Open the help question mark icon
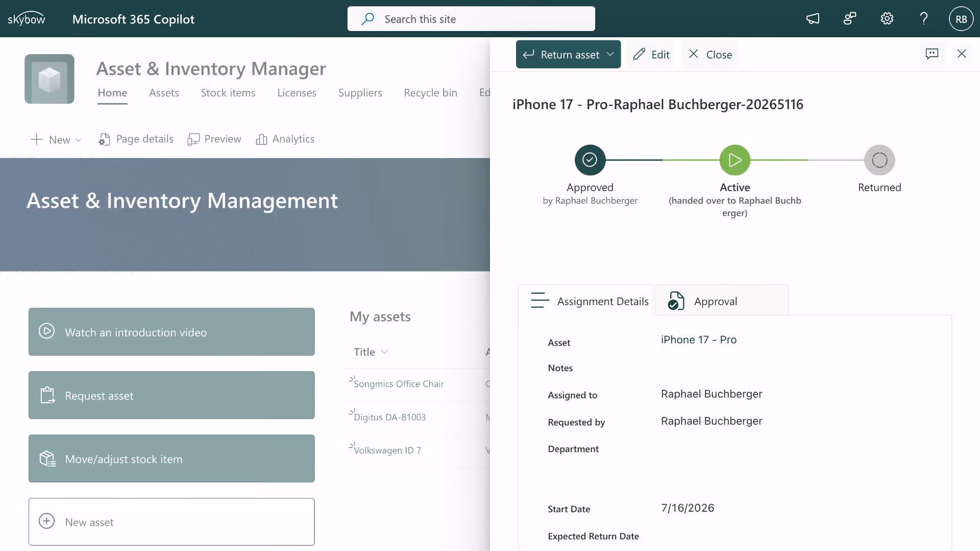 click(x=924, y=19)
